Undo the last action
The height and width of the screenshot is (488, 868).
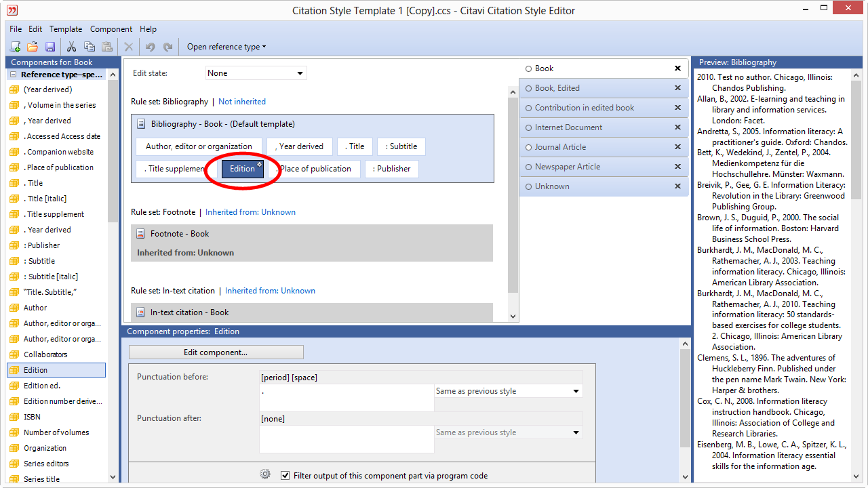[150, 47]
